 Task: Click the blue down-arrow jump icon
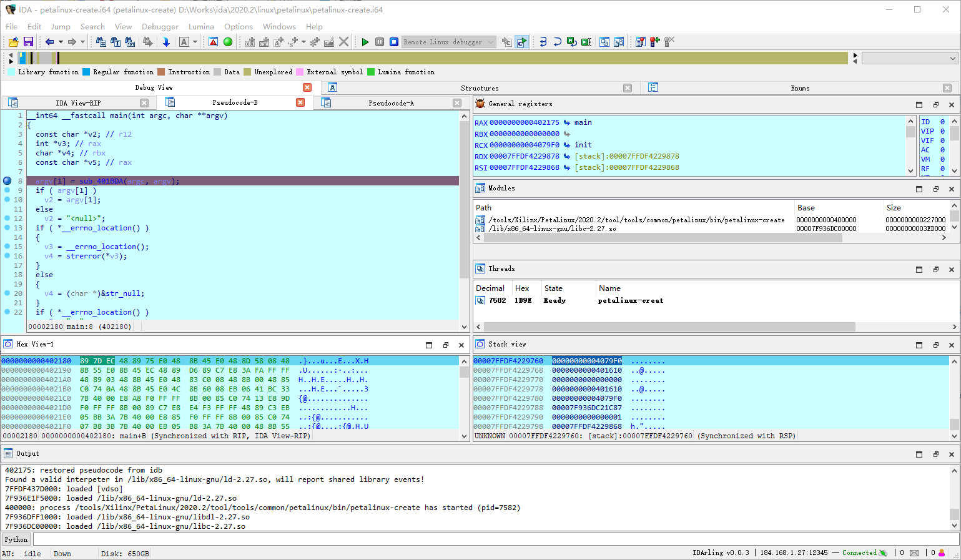(166, 42)
